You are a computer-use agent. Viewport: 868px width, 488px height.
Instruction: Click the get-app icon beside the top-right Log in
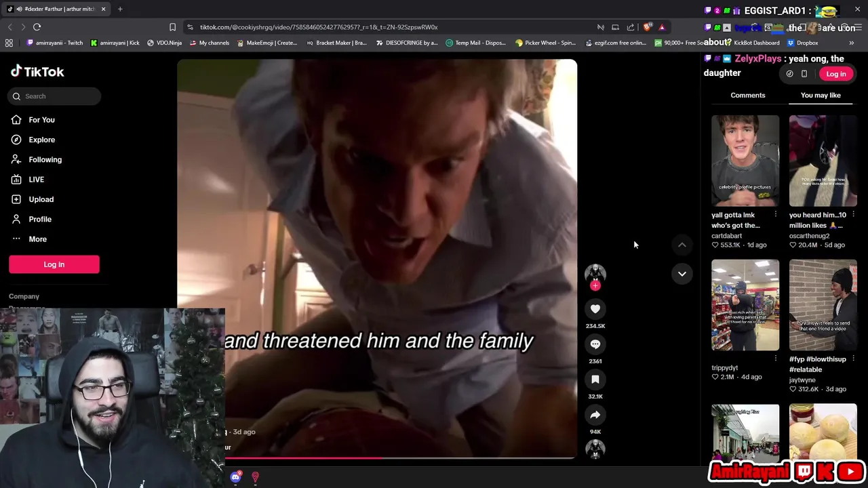tap(789, 74)
